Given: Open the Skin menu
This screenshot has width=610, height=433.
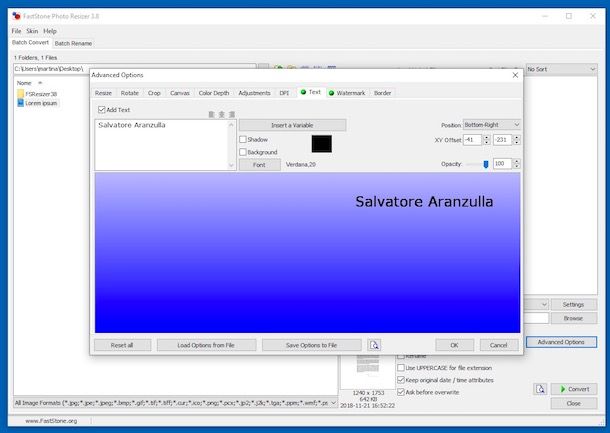Looking at the screenshot, I should [32, 31].
